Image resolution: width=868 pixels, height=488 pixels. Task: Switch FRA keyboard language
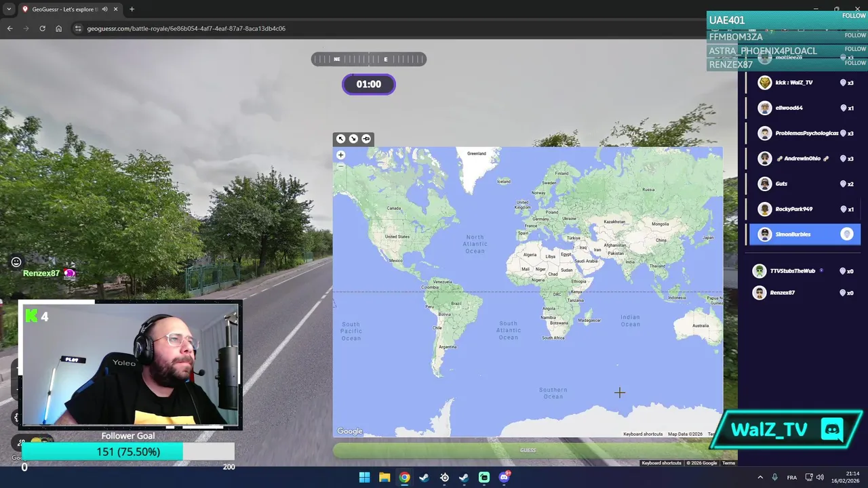(792, 477)
